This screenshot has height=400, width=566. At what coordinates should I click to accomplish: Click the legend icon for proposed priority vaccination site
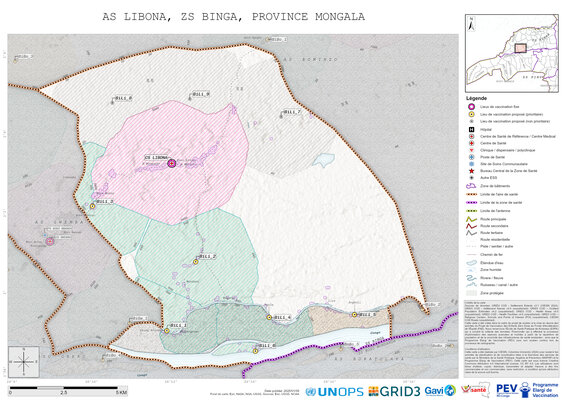[x=471, y=114]
